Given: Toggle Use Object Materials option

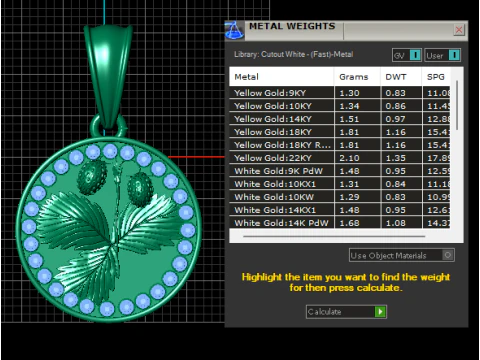Looking at the screenshot, I should coord(401,255).
